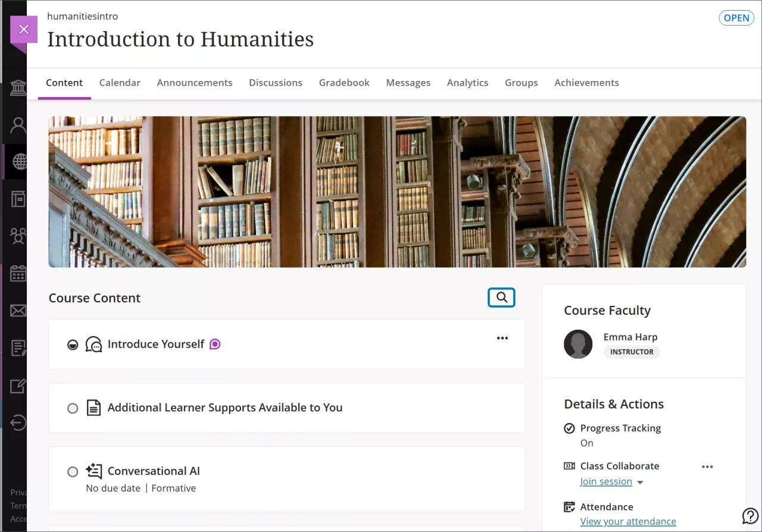
Task: Open the Calendar icon in left sidebar
Action: [x=18, y=274]
